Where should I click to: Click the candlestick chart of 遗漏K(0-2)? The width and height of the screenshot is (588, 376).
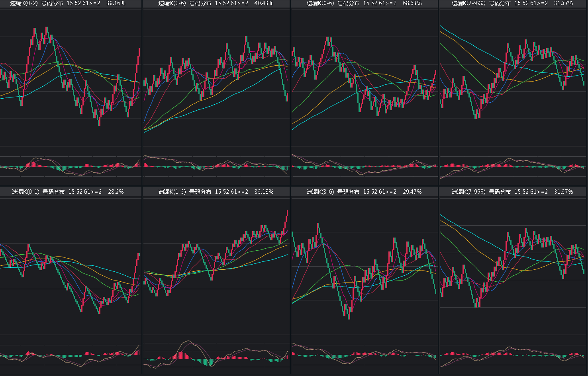71,78
